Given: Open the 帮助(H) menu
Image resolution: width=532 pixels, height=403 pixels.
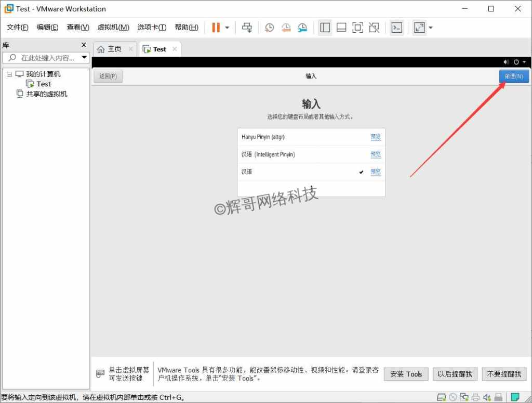Looking at the screenshot, I should tap(187, 27).
